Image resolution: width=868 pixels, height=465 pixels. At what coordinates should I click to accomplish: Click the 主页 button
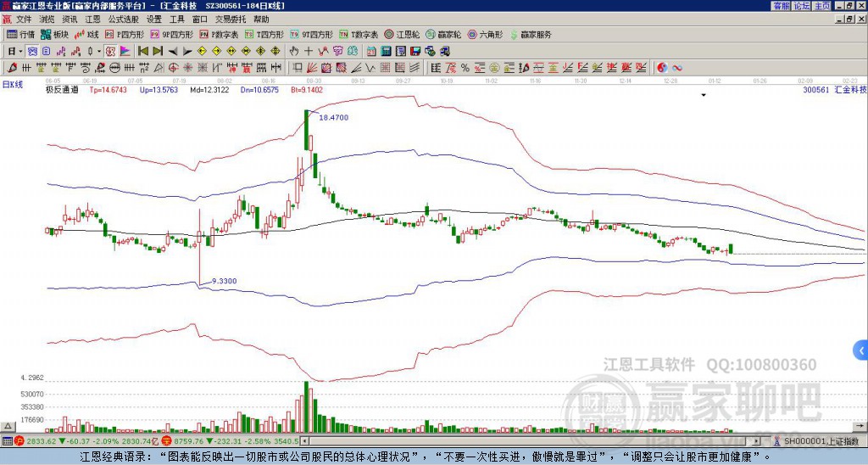click(x=822, y=6)
